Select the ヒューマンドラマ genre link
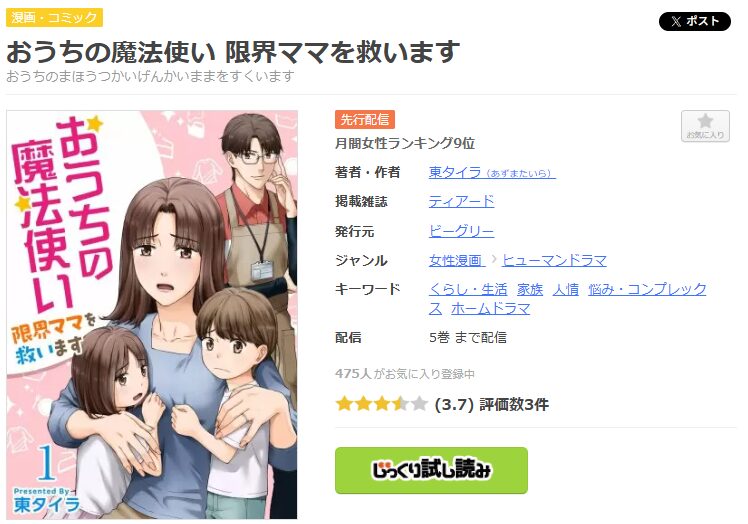This screenshot has height=524, width=748. 554,261
